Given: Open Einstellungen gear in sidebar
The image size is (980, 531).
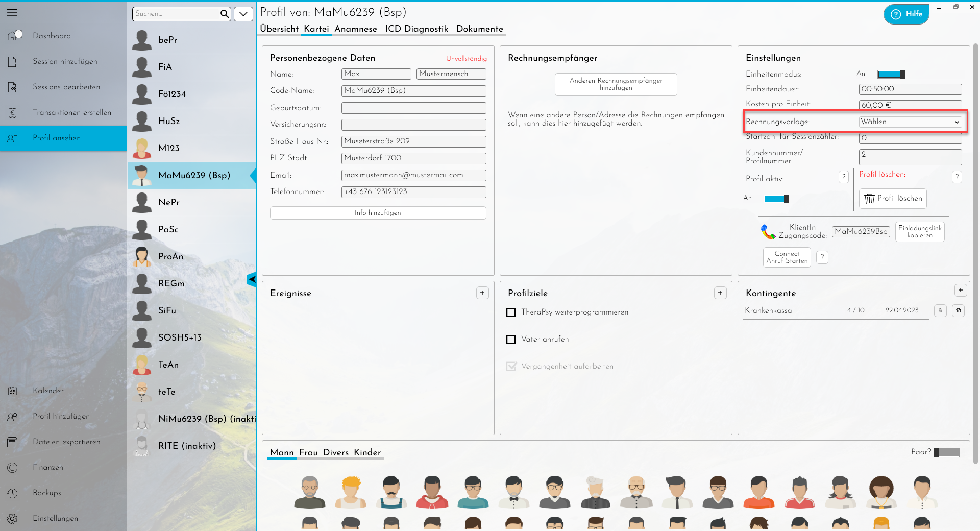Looking at the screenshot, I should (13, 519).
